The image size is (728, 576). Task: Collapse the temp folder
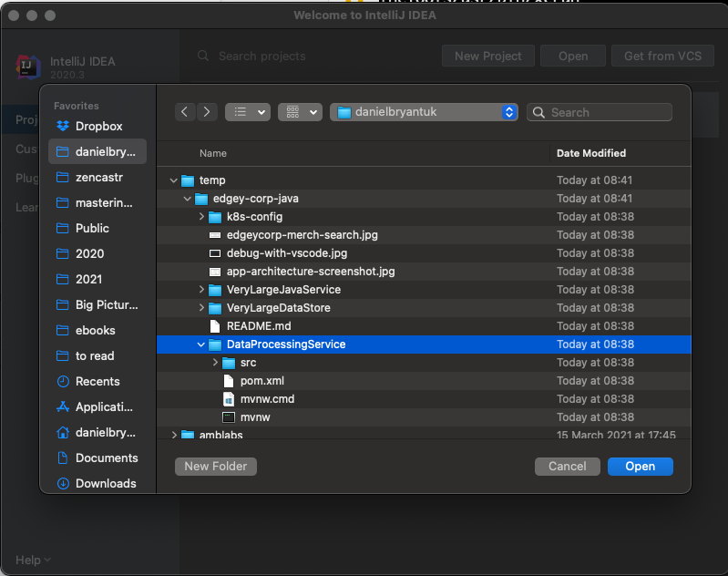coord(174,180)
